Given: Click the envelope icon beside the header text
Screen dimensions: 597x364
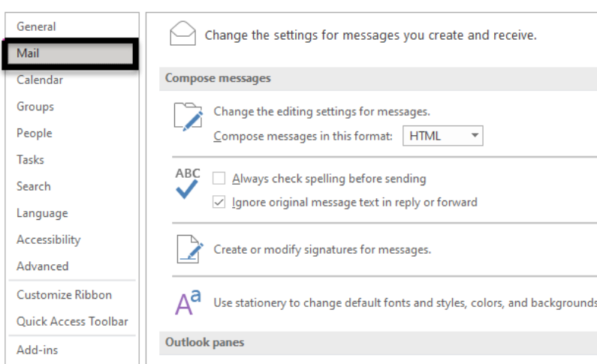Looking at the screenshot, I should 182,34.
